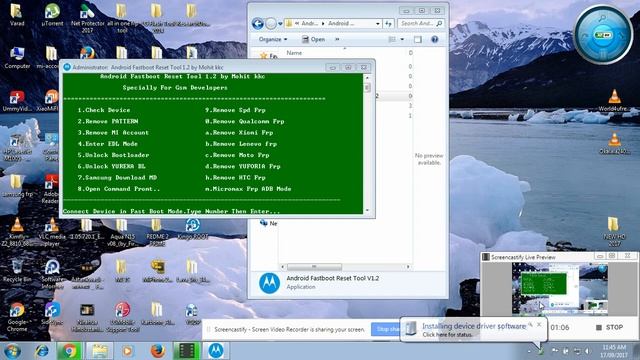Click the Explorer help question mark icon
The height and width of the screenshot is (360, 640).
point(435,39)
